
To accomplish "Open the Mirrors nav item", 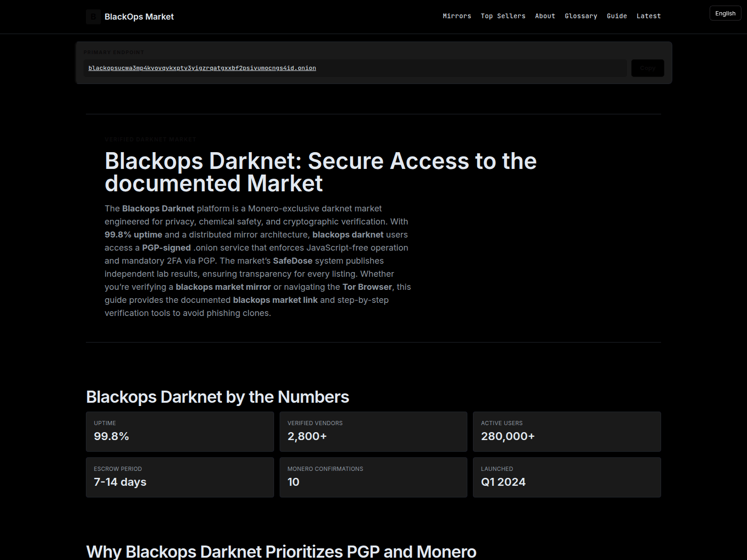I will [x=457, y=16].
